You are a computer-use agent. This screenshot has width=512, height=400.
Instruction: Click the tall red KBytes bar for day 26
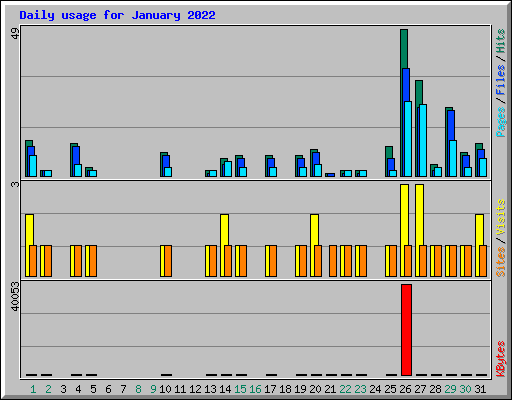(406, 330)
